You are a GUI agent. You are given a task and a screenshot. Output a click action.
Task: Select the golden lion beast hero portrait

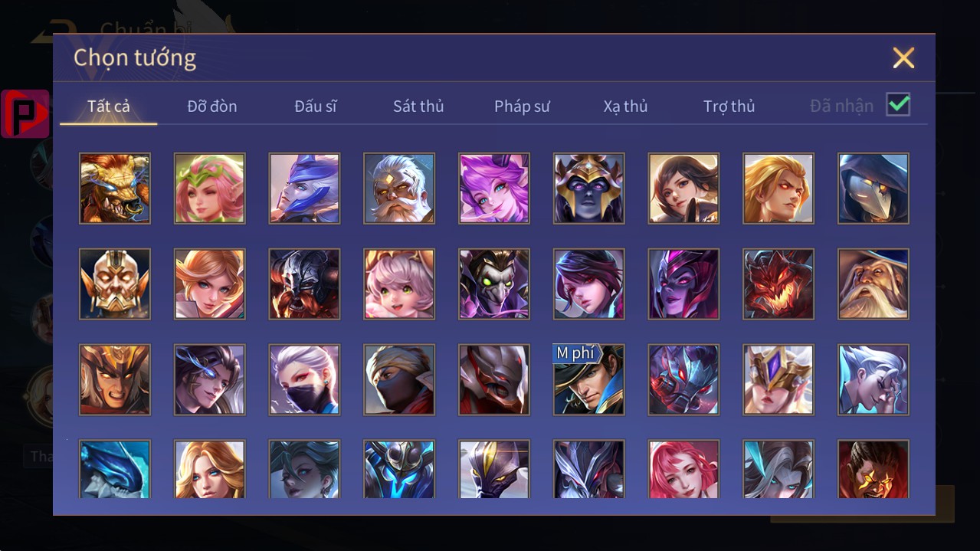point(115,189)
